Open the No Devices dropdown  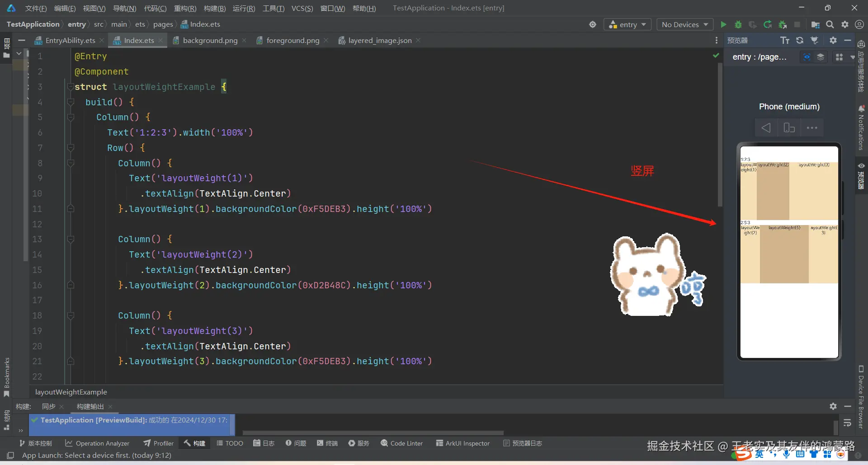tap(685, 24)
